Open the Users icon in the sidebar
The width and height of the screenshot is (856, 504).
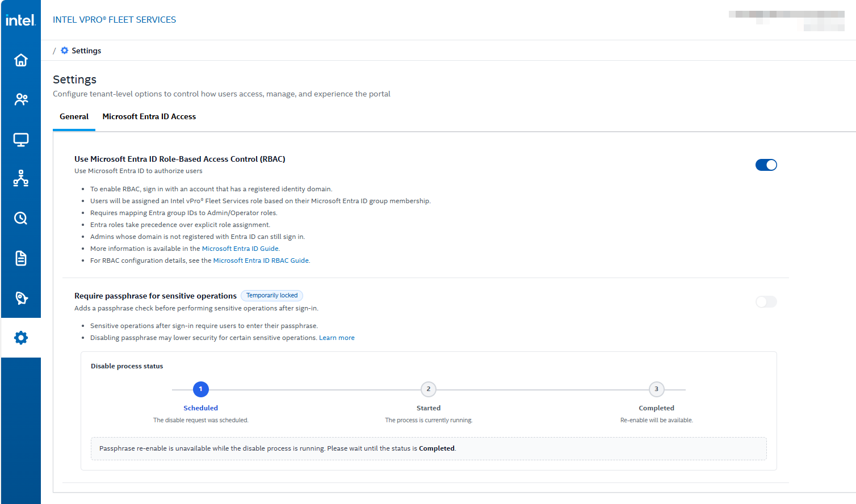click(21, 99)
